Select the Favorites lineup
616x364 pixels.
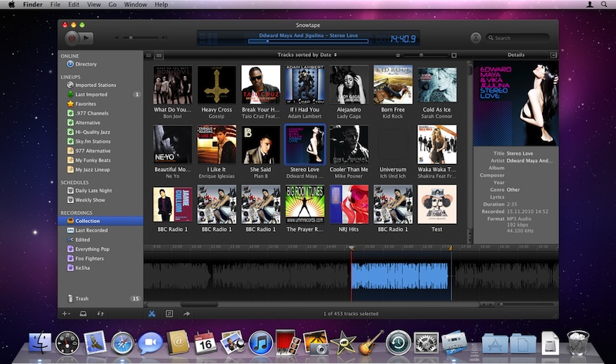pyautogui.click(x=85, y=103)
